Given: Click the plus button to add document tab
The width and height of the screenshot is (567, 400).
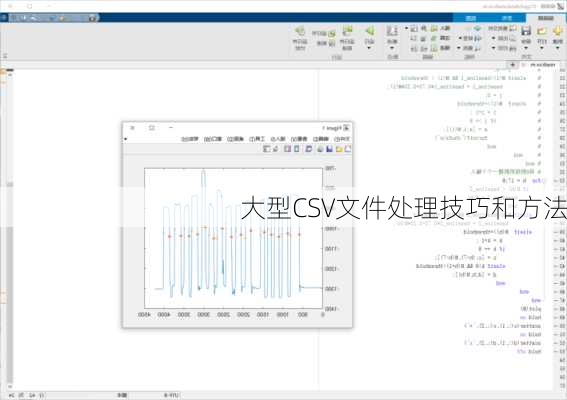Looking at the screenshot, I should tap(513, 65).
